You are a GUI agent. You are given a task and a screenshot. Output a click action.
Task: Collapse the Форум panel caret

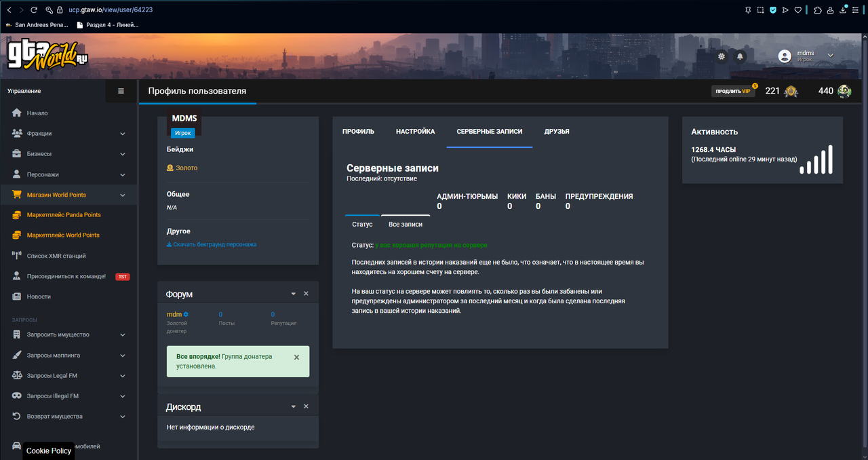pyautogui.click(x=294, y=294)
